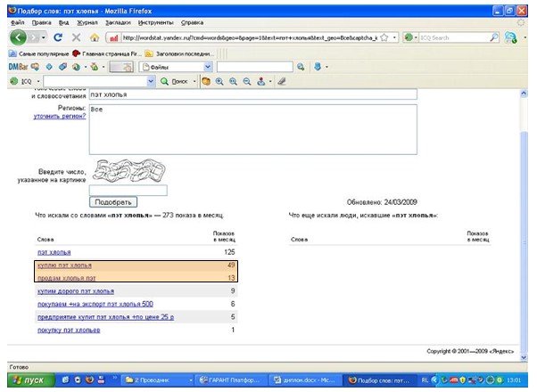Click the page scrollbar down arrow
This screenshot has width=537, height=392.
(524, 358)
